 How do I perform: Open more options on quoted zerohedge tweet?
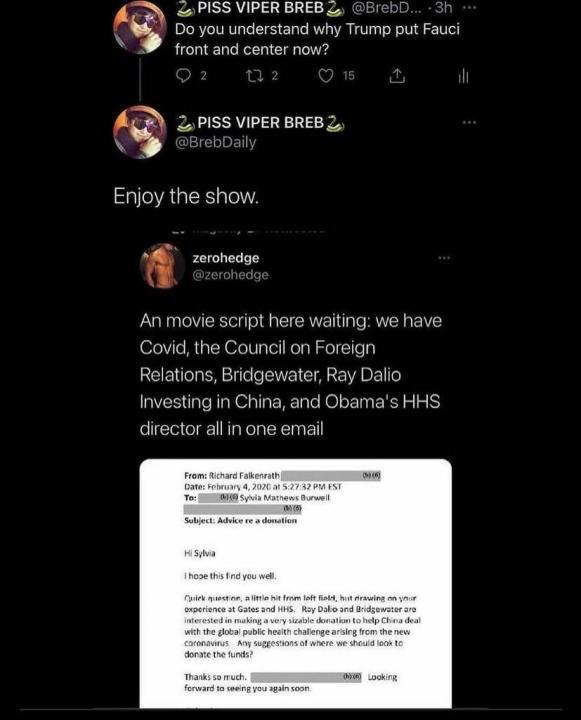point(444,258)
